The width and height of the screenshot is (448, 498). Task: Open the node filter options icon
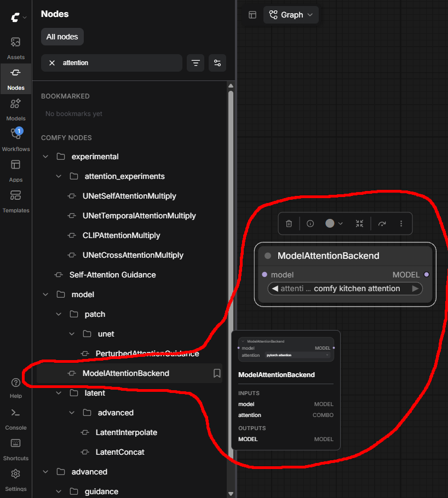pos(217,63)
